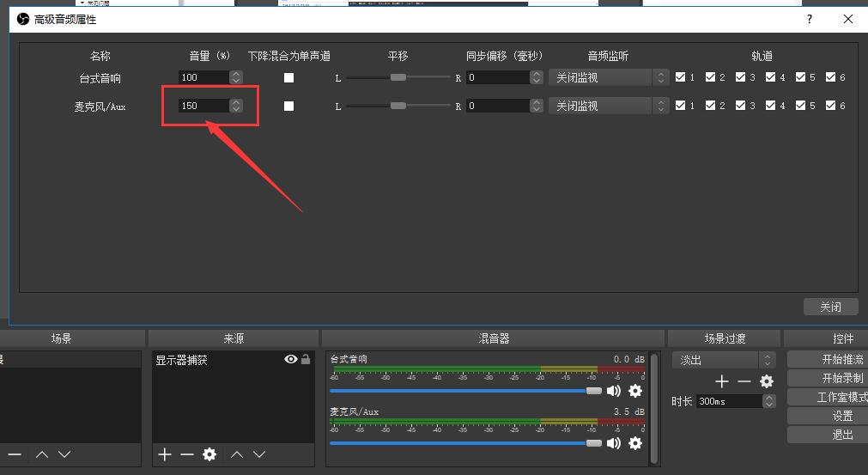Open 麦克风/Aux gear settings in mixer
This screenshot has width=868, height=475.
coord(635,443)
